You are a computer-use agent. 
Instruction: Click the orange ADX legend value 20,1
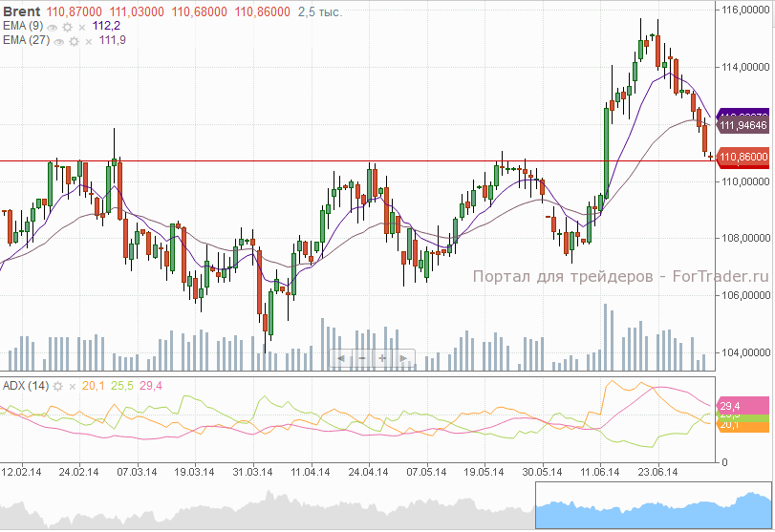(94, 386)
